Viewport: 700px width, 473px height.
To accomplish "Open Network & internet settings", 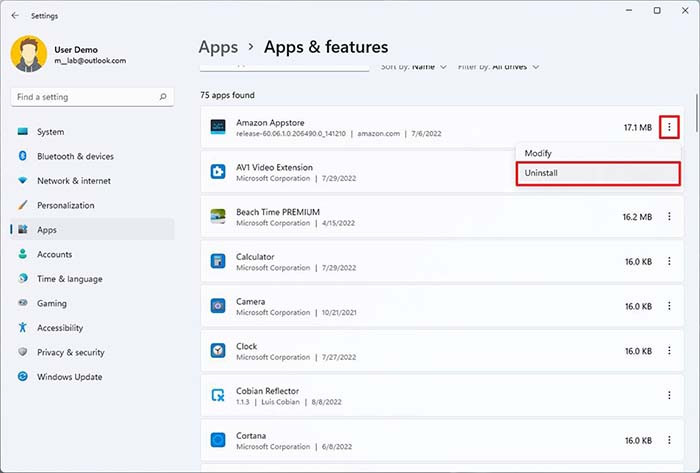I will point(92,181).
